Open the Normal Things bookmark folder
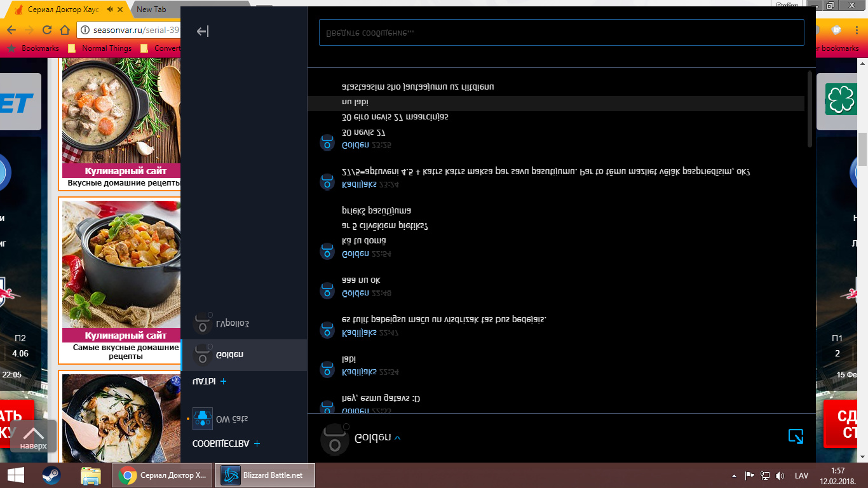868x488 pixels. (106, 48)
